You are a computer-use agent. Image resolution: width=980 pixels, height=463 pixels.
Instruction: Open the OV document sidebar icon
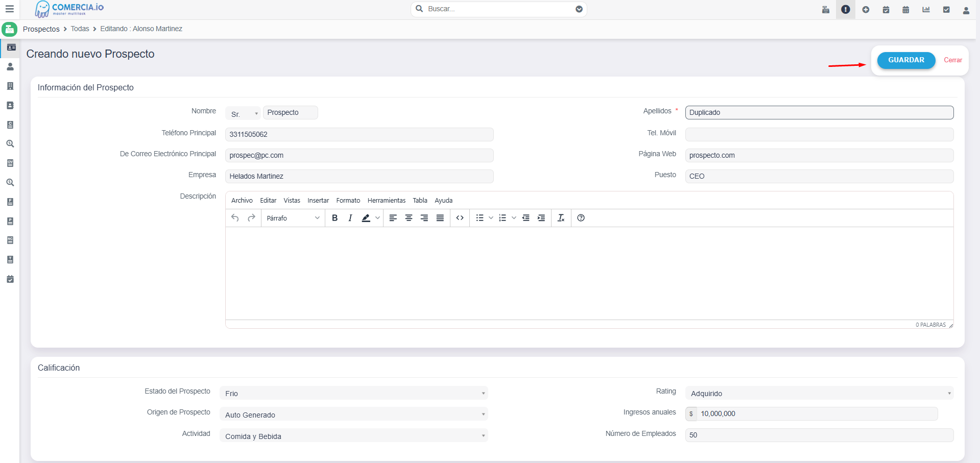tap(10, 163)
